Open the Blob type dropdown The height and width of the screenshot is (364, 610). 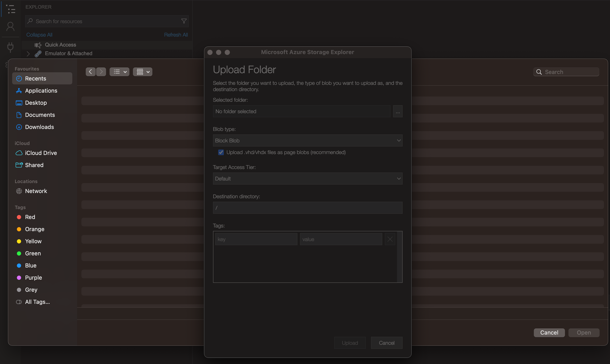tap(308, 140)
